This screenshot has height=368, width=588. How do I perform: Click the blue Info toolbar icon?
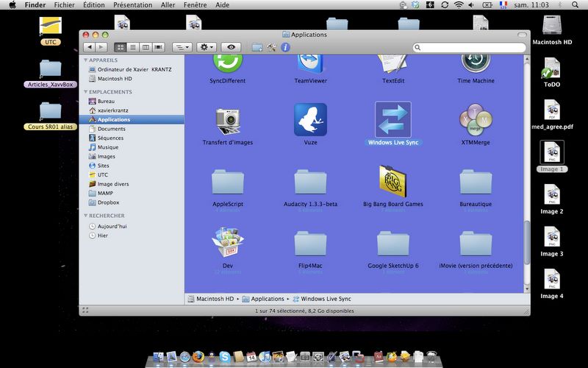click(285, 47)
